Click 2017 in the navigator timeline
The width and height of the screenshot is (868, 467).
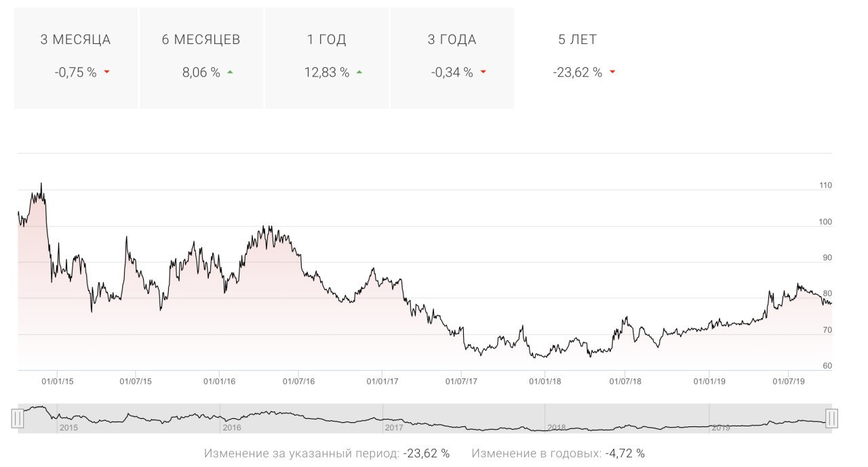click(394, 428)
